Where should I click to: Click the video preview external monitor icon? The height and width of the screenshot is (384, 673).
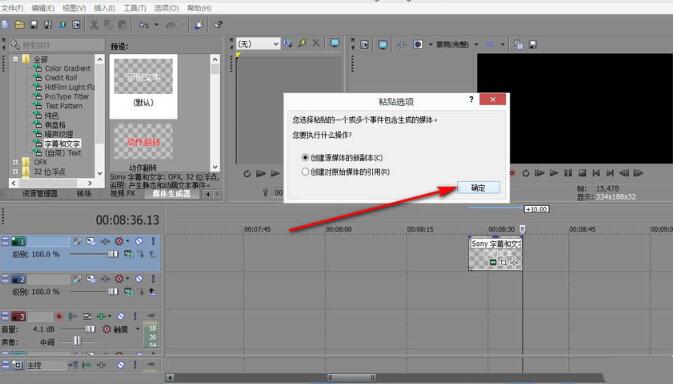[382, 45]
